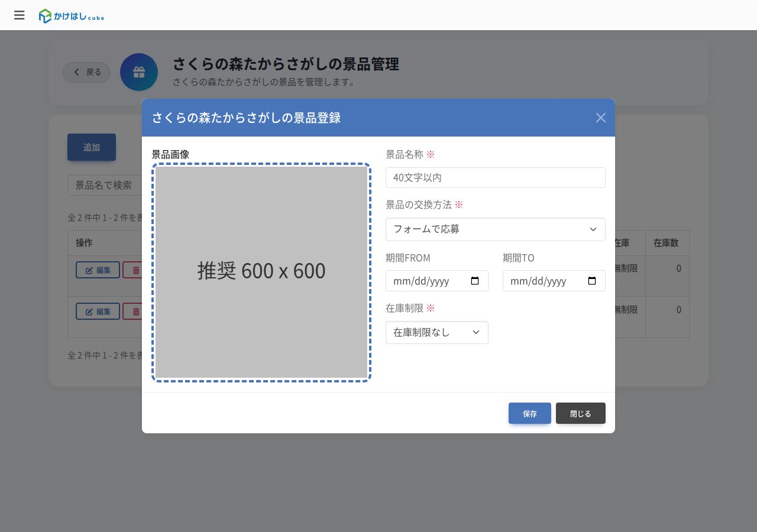Click the かけはし cube logo
The image size is (757, 532).
72,16
